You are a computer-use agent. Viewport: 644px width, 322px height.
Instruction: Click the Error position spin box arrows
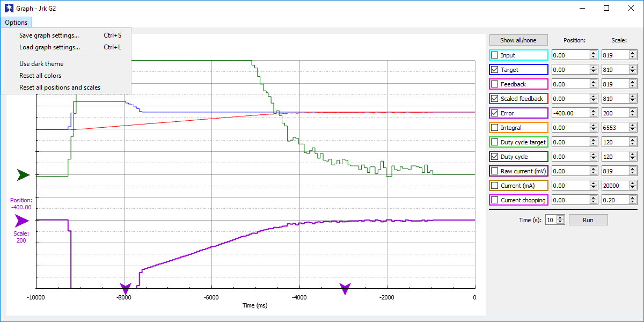point(593,113)
